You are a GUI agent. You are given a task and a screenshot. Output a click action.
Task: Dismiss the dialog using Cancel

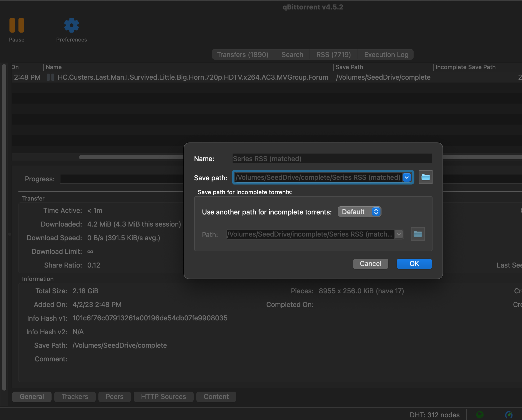[370, 264]
